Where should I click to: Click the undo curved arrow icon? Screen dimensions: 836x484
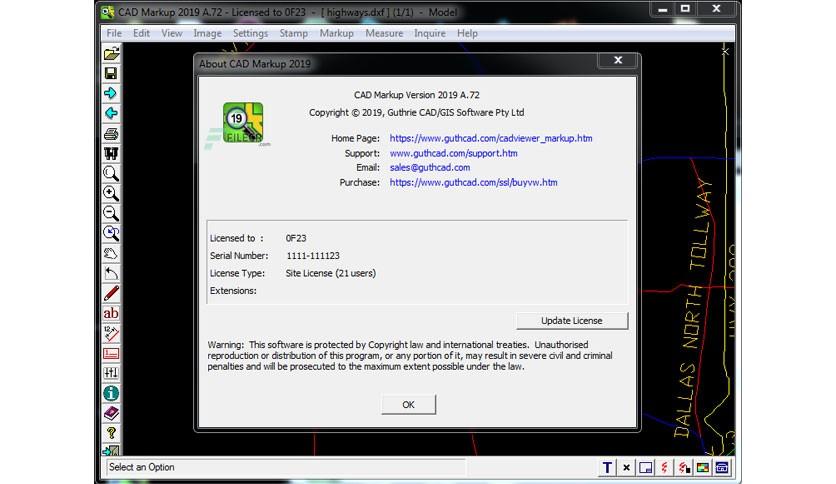coord(111,273)
